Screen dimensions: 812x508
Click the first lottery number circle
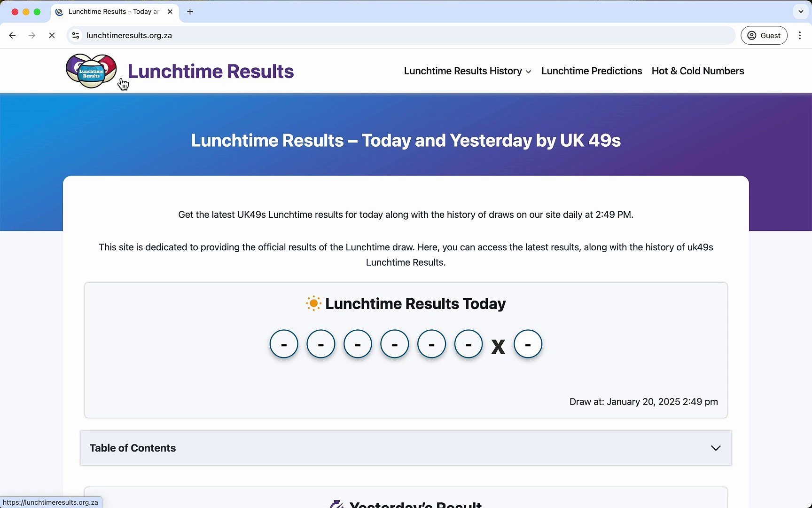[x=283, y=343]
